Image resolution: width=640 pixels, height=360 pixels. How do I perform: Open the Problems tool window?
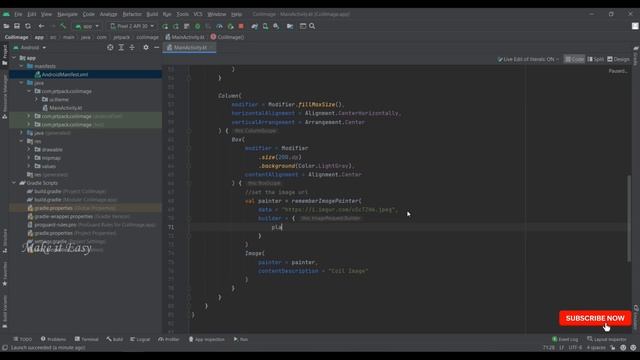point(53,339)
